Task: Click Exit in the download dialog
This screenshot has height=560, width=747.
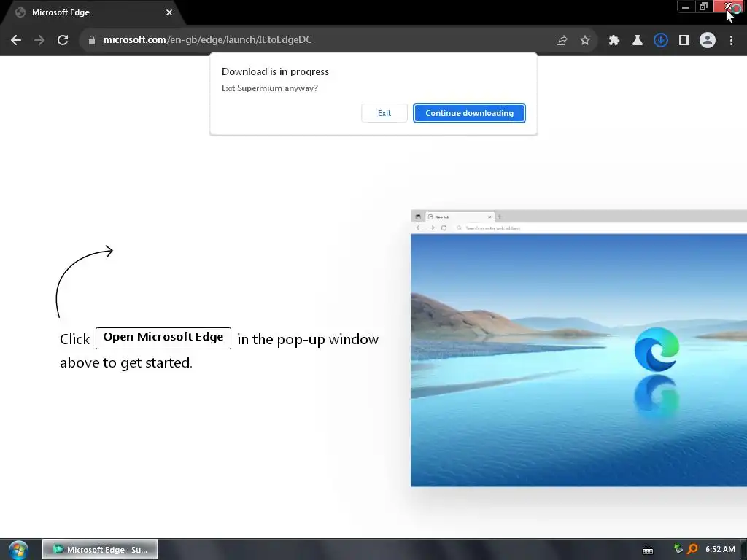Action: (384, 113)
